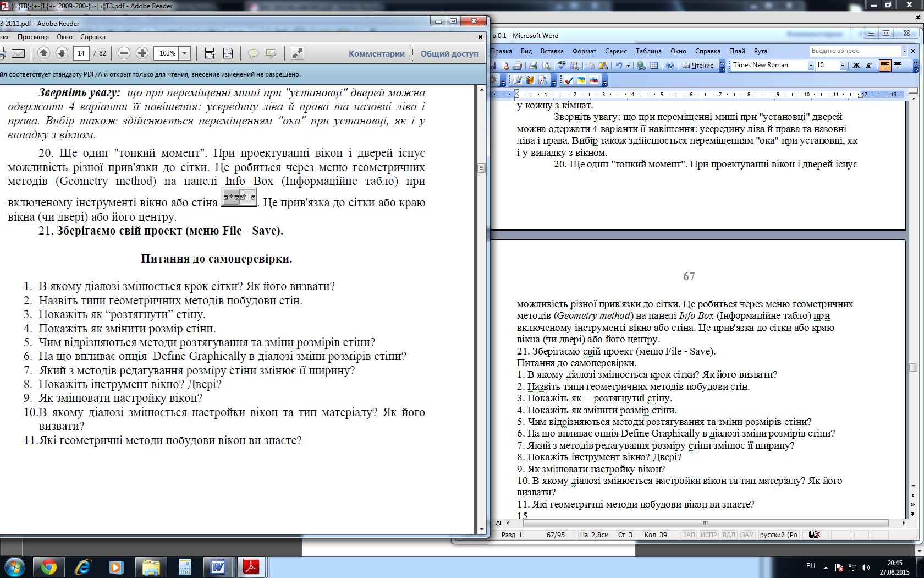Click the Undo arrow icon in Word
The image size is (924, 578).
click(619, 66)
